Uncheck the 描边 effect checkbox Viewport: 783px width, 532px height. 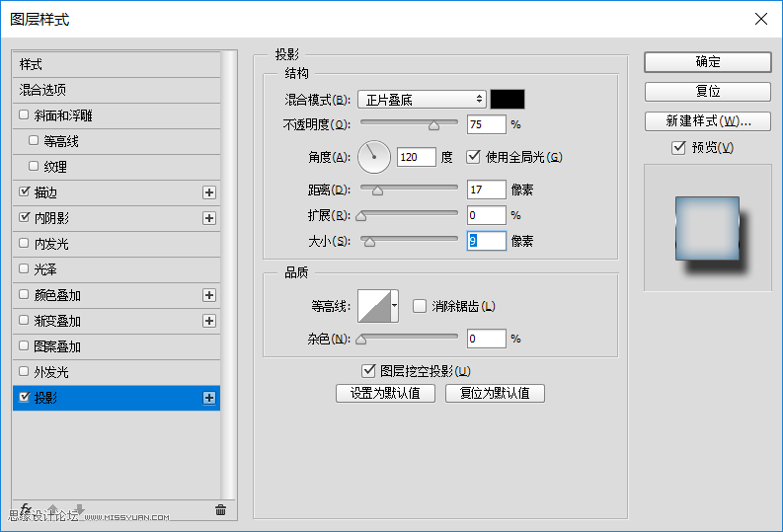[24, 191]
